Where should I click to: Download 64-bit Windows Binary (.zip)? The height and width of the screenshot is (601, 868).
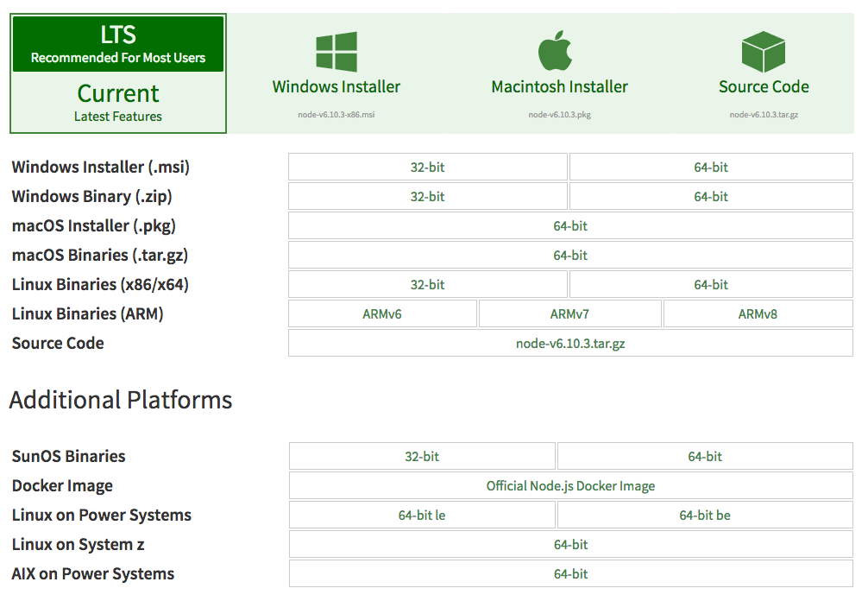[711, 196]
